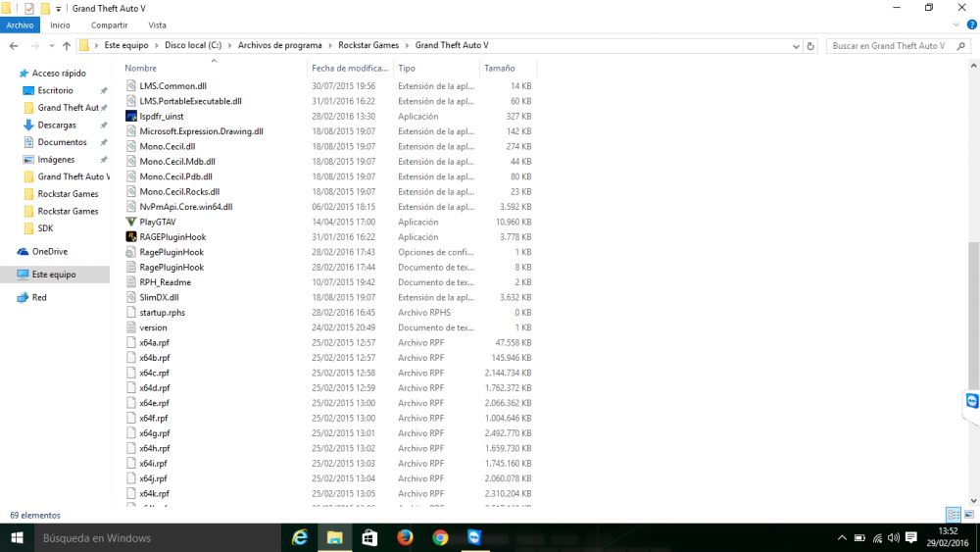This screenshot has height=552, width=980.
Task: Refresh the current folder view
Action: tap(810, 46)
